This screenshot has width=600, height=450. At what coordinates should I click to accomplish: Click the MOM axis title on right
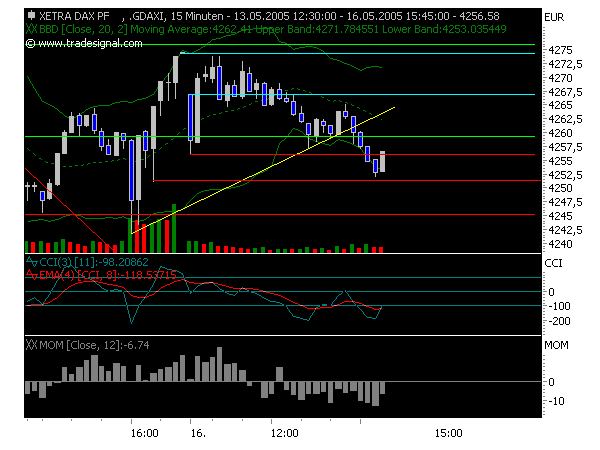click(556, 345)
